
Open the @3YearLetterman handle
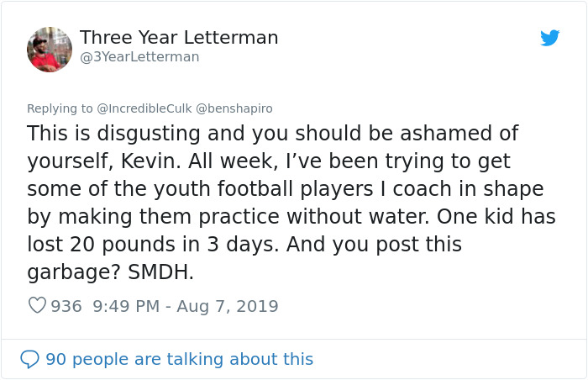tap(139, 57)
